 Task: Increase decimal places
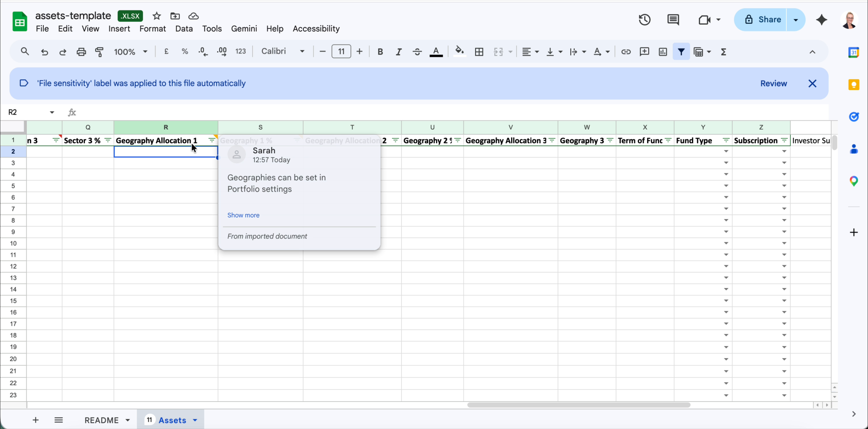[x=222, y=51]
